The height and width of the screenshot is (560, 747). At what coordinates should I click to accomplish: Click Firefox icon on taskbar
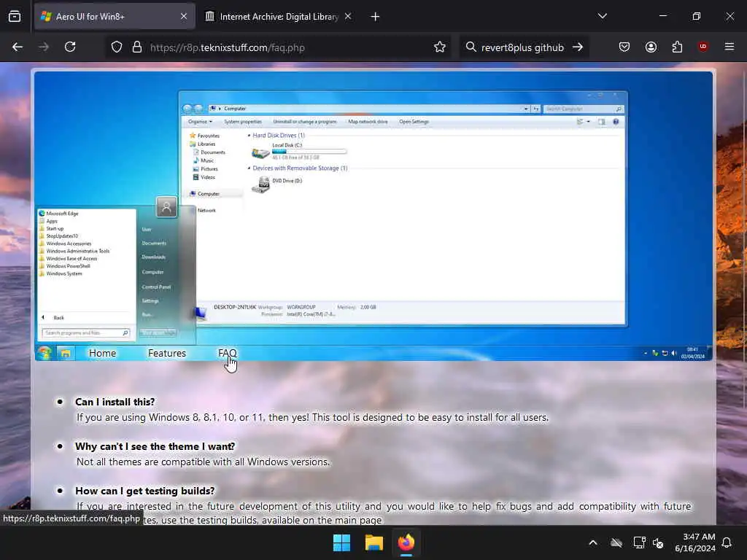[x=406, y=542]
